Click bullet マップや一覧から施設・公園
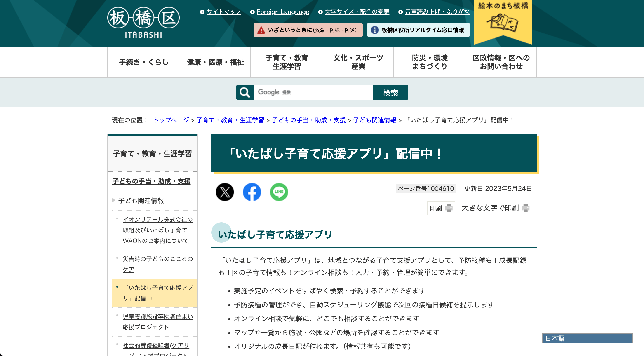644x356 pixels. (336, 333)
